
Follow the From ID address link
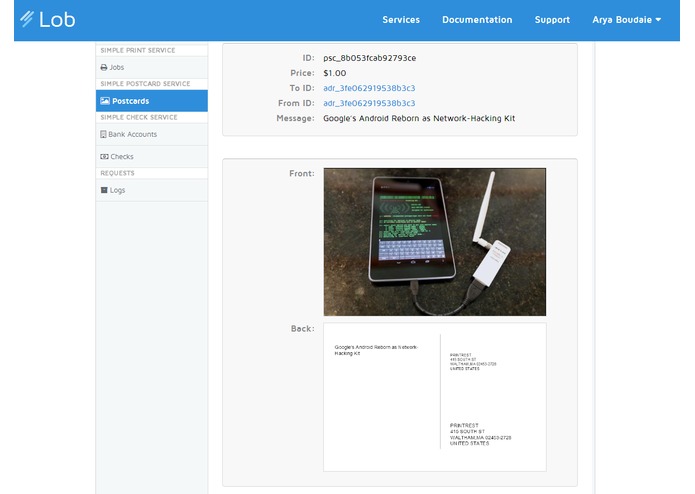[369, 103]
